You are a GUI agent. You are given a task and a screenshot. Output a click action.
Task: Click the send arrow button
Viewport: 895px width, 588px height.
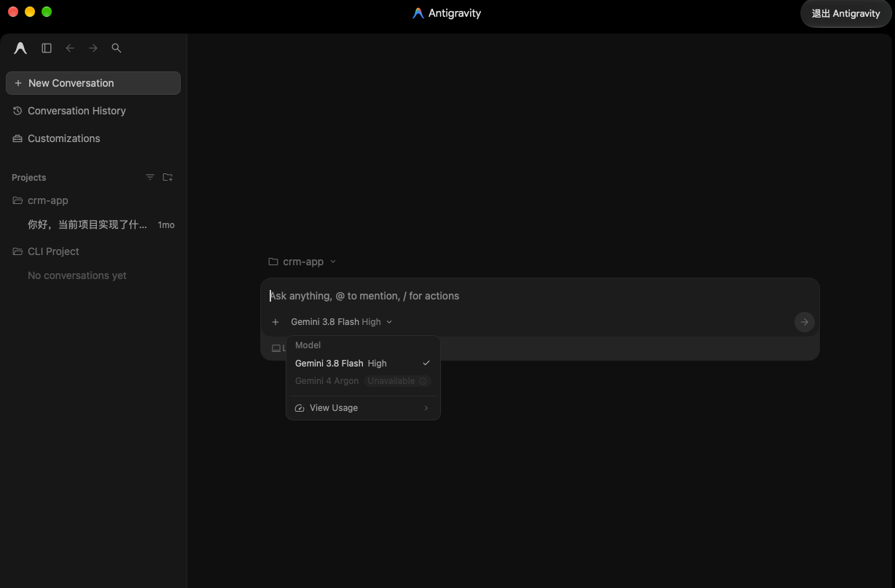tap(805, 322)
